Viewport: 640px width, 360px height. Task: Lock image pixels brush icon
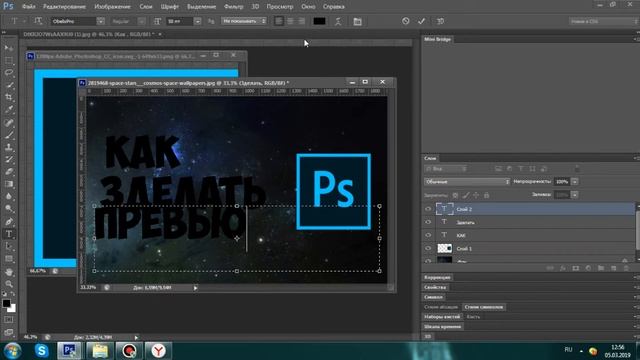pyautogui.click(x=466, y=196)
